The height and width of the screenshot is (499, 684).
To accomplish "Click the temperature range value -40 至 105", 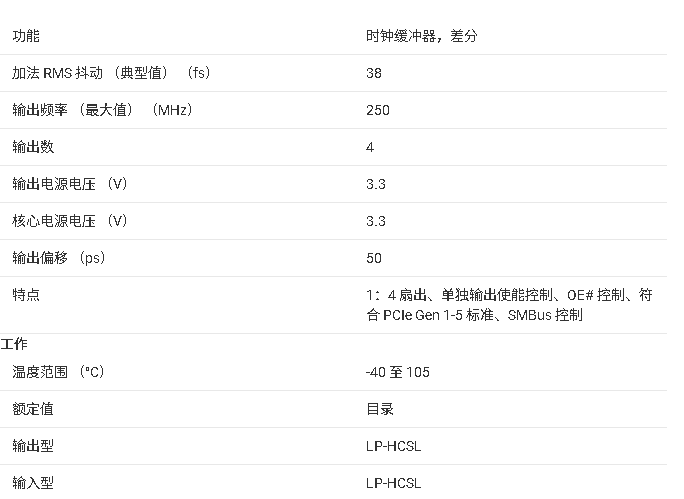I will [x=398, y=372].
